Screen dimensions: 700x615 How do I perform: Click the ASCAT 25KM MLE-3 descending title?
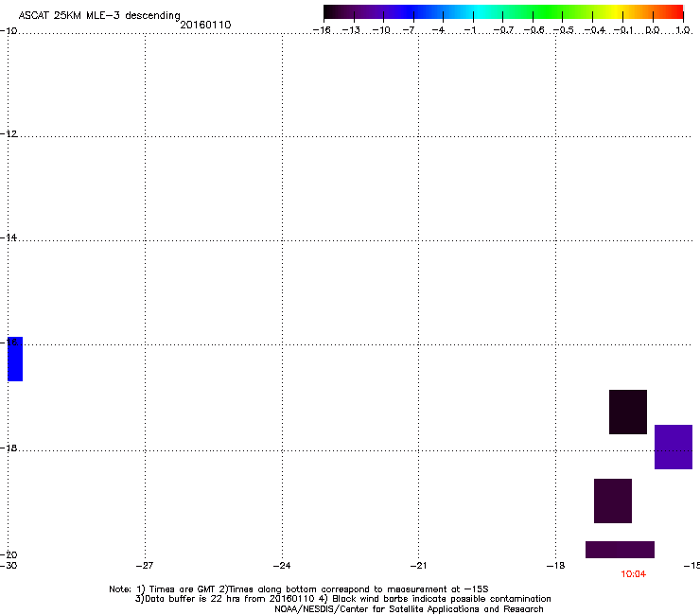click(x=99, y=16)
